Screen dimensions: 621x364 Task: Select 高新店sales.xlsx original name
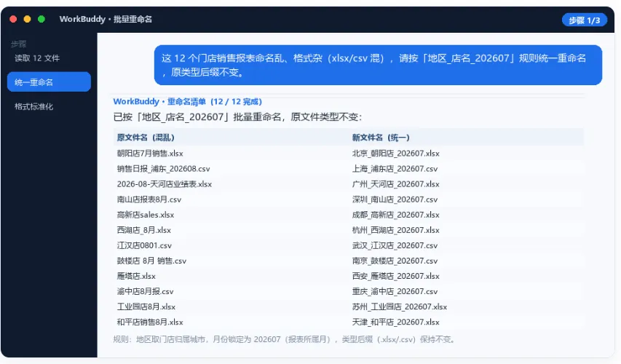[146, 215]
